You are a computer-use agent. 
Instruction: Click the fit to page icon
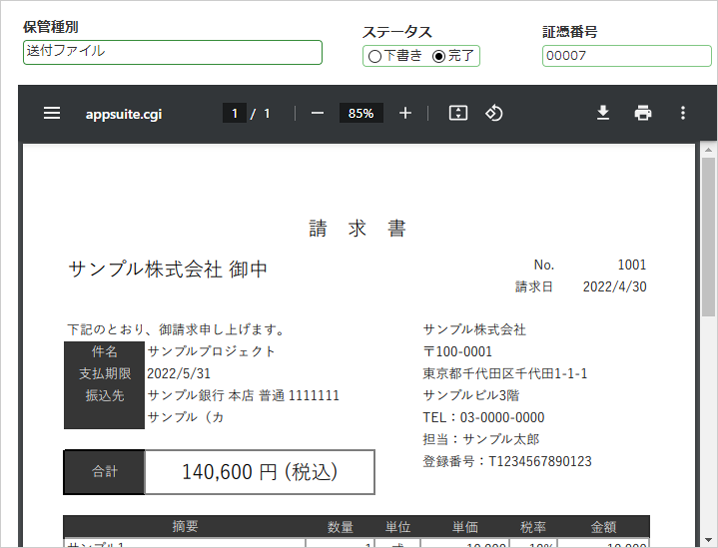click(x=458, y=113)
